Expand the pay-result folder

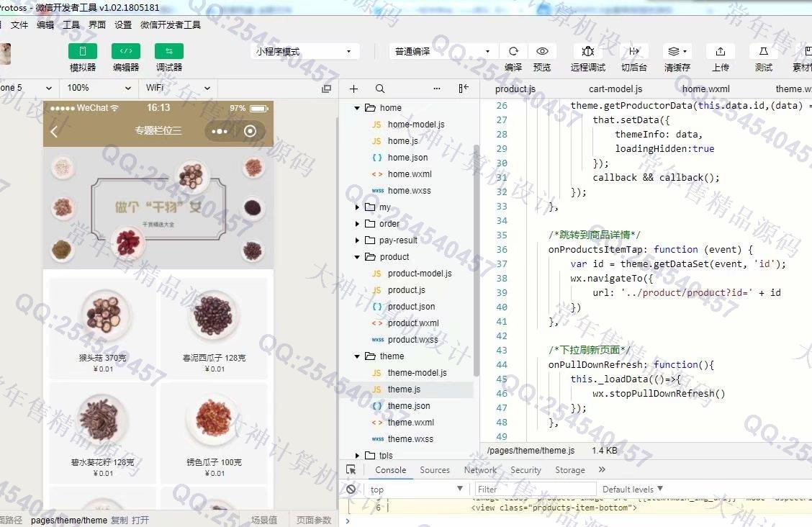(357, 240)
